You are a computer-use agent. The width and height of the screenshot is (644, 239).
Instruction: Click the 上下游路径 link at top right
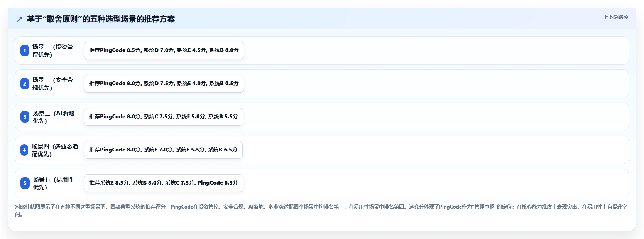[x=615, y=17]
